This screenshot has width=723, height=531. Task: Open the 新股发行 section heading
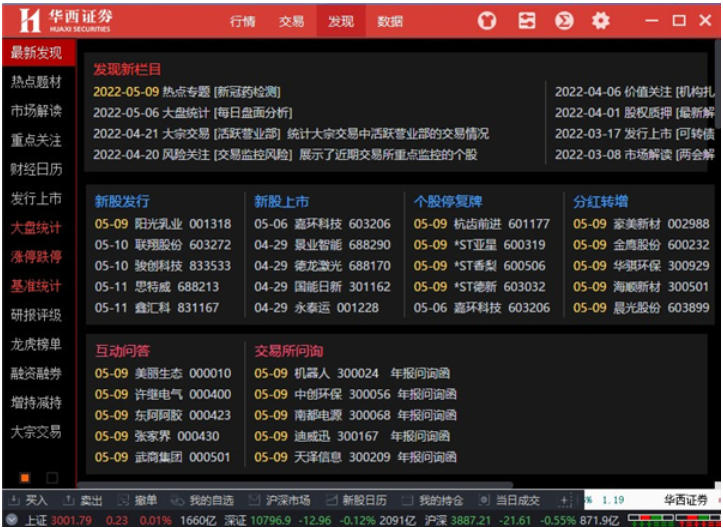coord(122,201)
